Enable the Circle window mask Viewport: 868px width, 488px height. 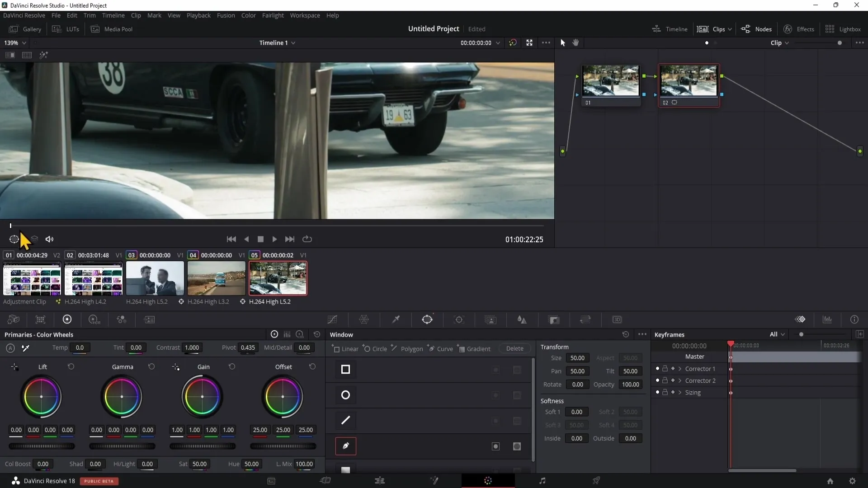pos(345,394)
